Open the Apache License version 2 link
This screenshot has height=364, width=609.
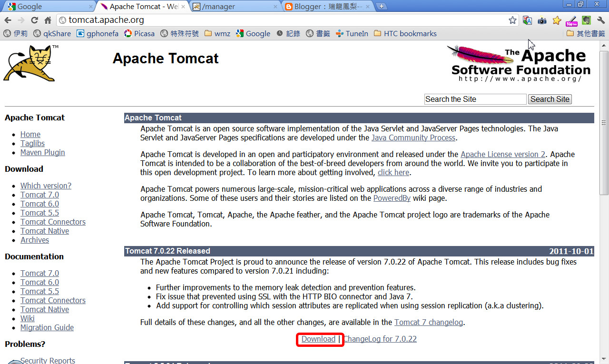[503, 154]
